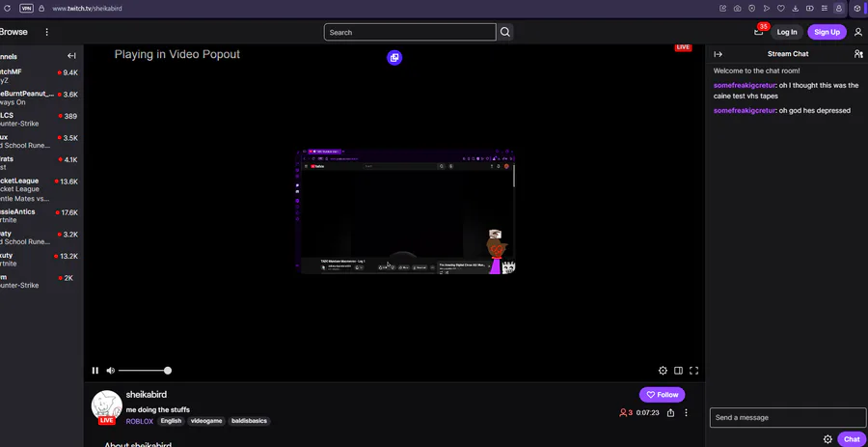Click the red LIVE badge on the player

pyautogui.click(x=683, y=47)
